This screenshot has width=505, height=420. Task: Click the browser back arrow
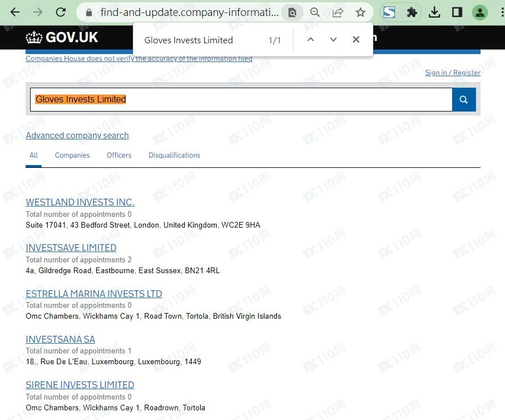pos(15,12)
